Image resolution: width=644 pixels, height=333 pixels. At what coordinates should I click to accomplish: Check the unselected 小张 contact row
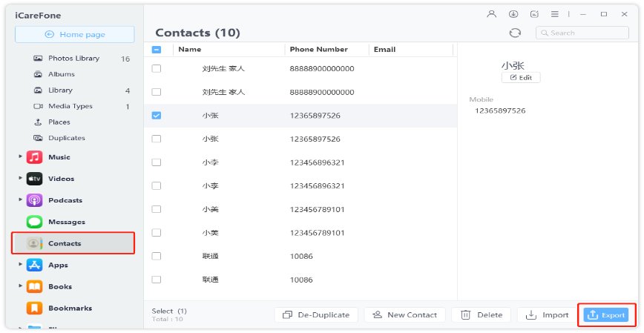point(157,139)
